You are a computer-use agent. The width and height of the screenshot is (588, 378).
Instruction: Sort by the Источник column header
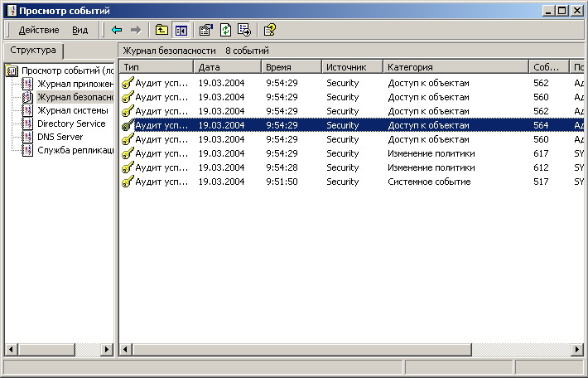tap(353, 67)
